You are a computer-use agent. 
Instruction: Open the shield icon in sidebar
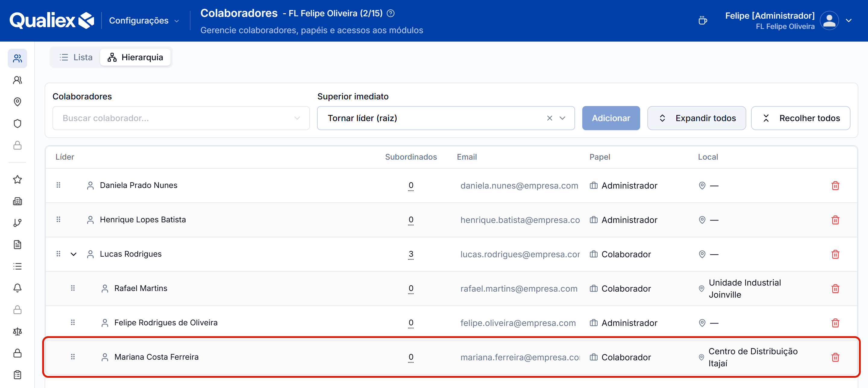pyautogui.click(x=17, y=124)
